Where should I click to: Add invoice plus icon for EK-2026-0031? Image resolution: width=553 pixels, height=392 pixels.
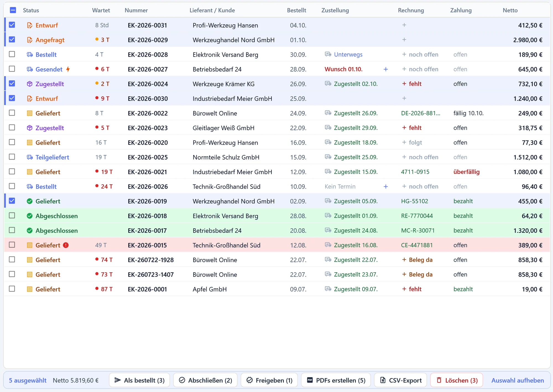404,25
